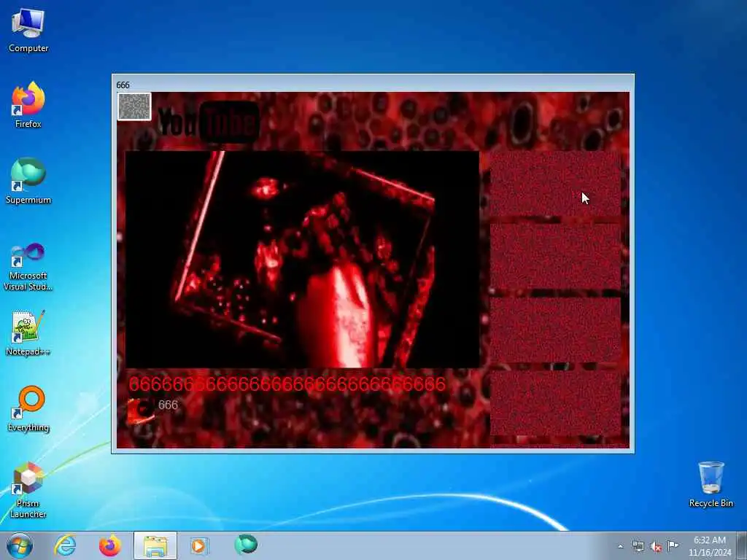Open the Action Center flag icon

point(673,545)
